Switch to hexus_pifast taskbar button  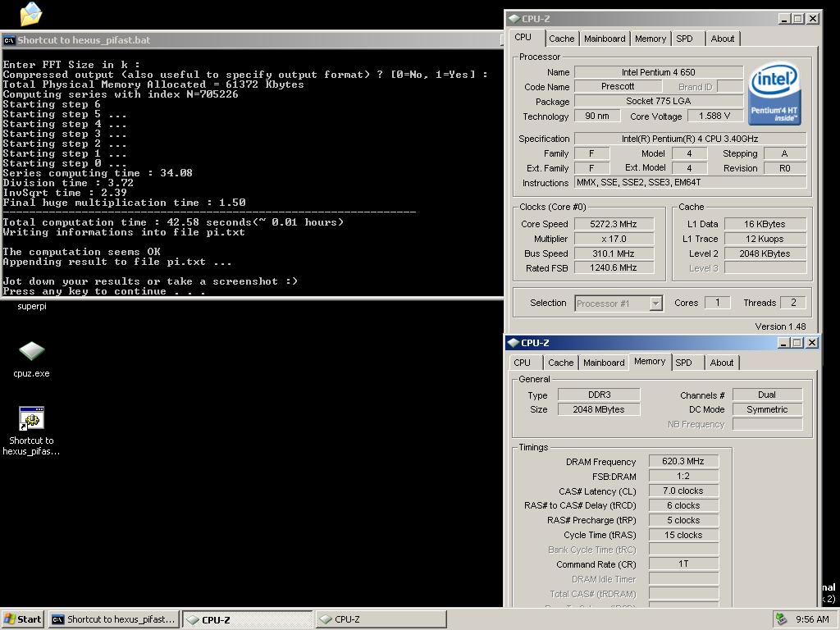point(113,619)
